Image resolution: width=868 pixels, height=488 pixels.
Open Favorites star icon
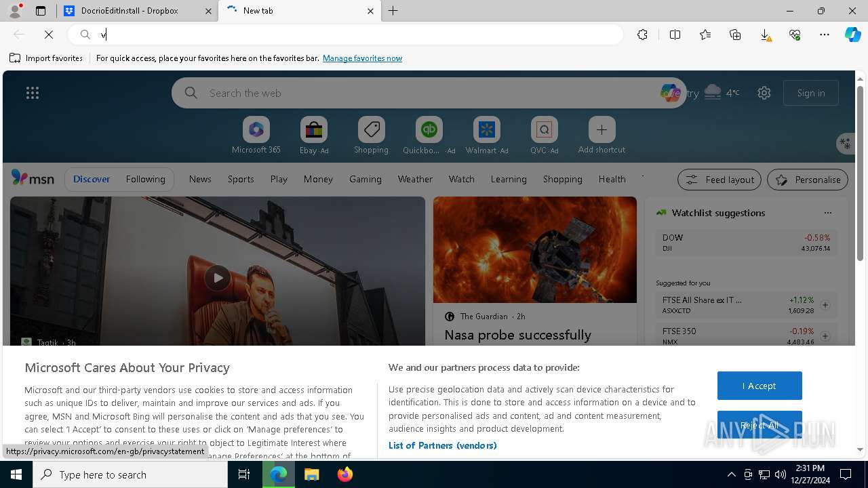(705, 35)
